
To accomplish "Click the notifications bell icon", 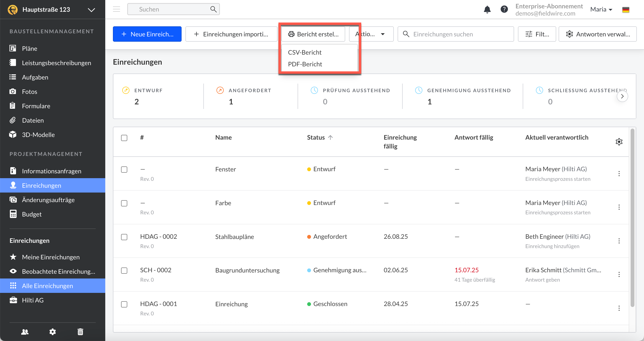I will pyautogui.click(x=487, y=10).
